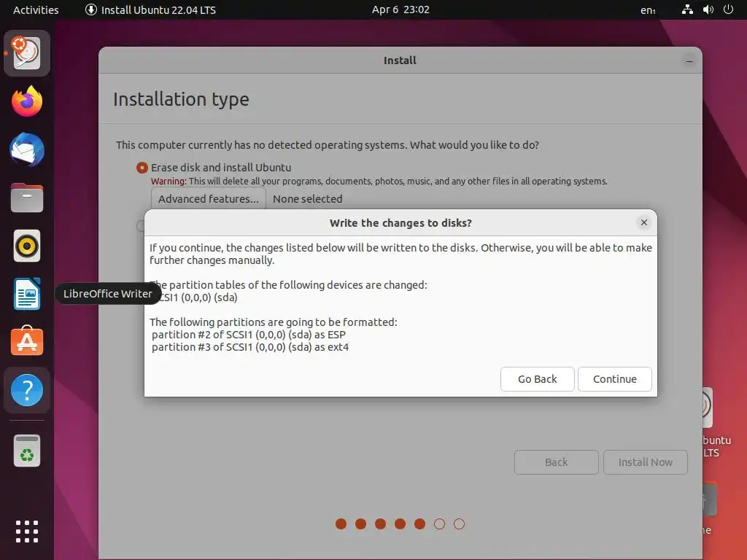
Task: Open the Help question mark icon
Action: (27, 390)
